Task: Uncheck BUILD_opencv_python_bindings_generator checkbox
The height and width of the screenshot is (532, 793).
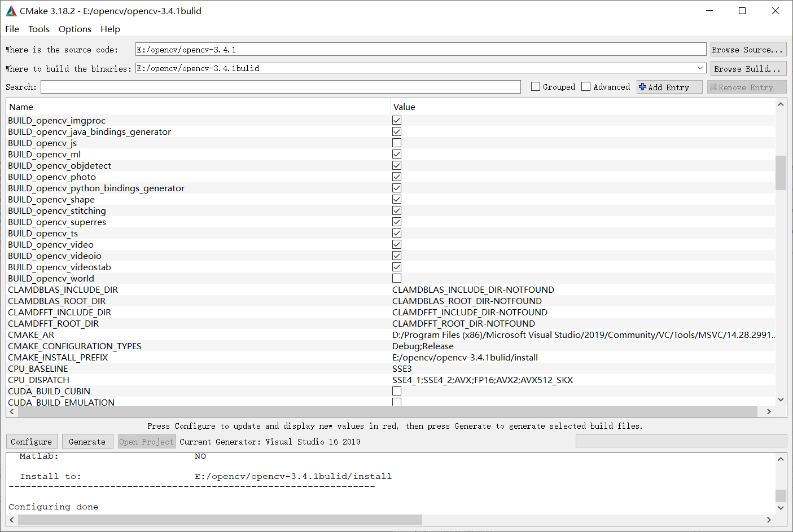Action: (397, 188)
